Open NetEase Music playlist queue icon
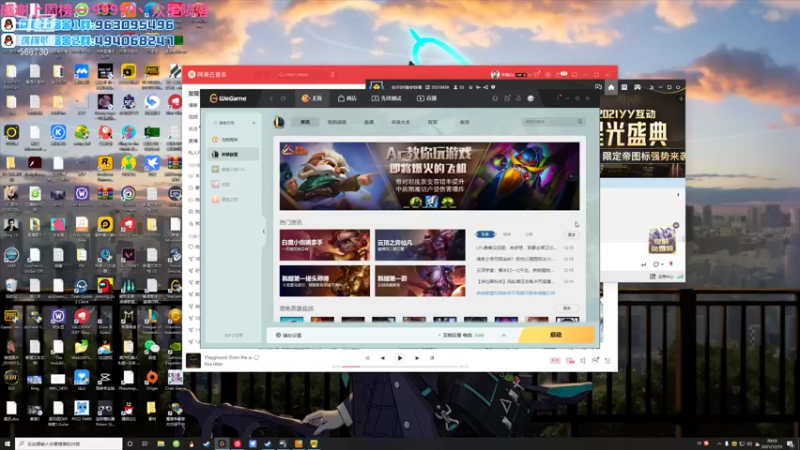Screen dimensions: 800x450 click(x=608, y=361)
